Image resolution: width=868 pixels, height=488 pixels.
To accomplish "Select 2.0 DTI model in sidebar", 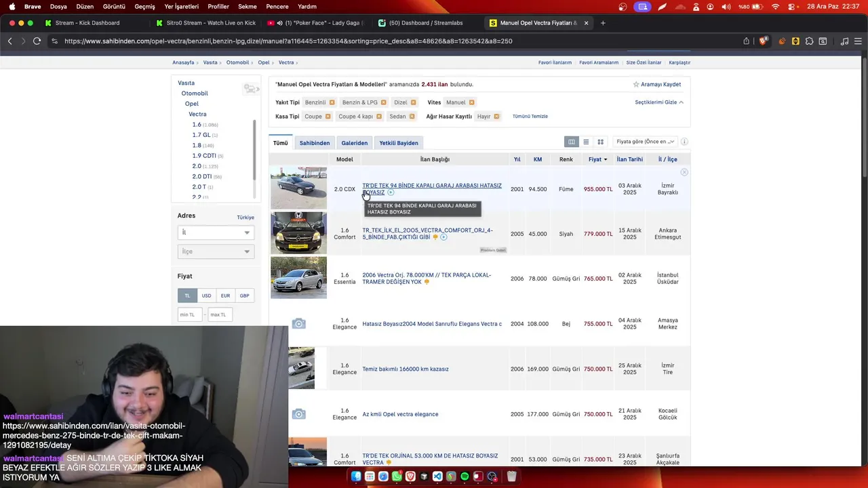I will tap(202, 176).
